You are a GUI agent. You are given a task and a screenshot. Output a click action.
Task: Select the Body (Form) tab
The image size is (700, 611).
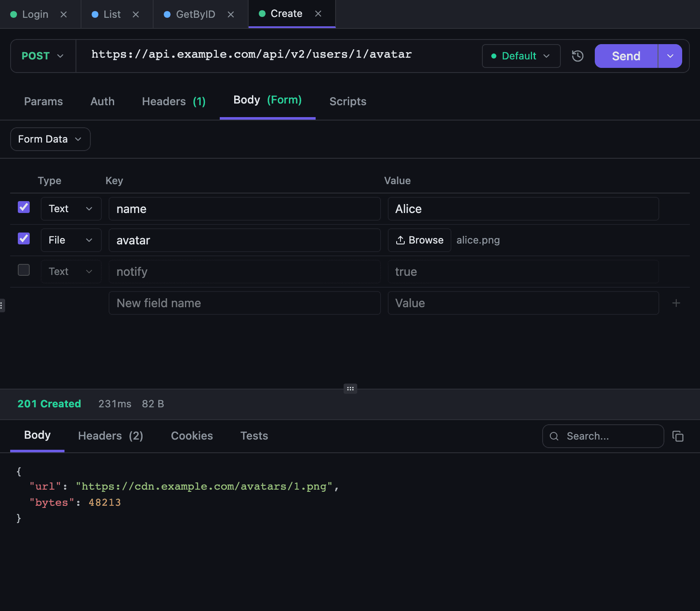(x=268, y=100)
